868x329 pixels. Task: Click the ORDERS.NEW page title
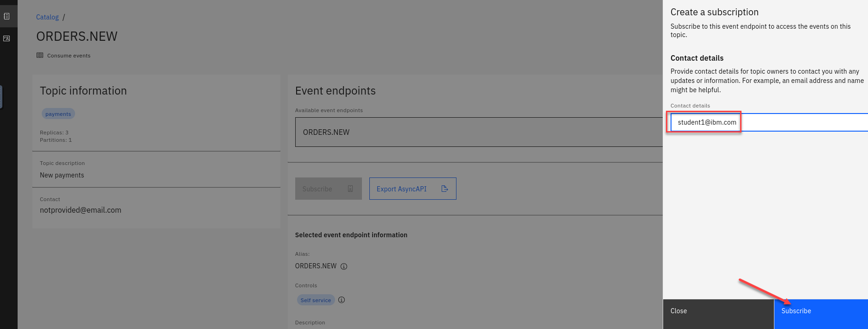(x=77, y=37)
